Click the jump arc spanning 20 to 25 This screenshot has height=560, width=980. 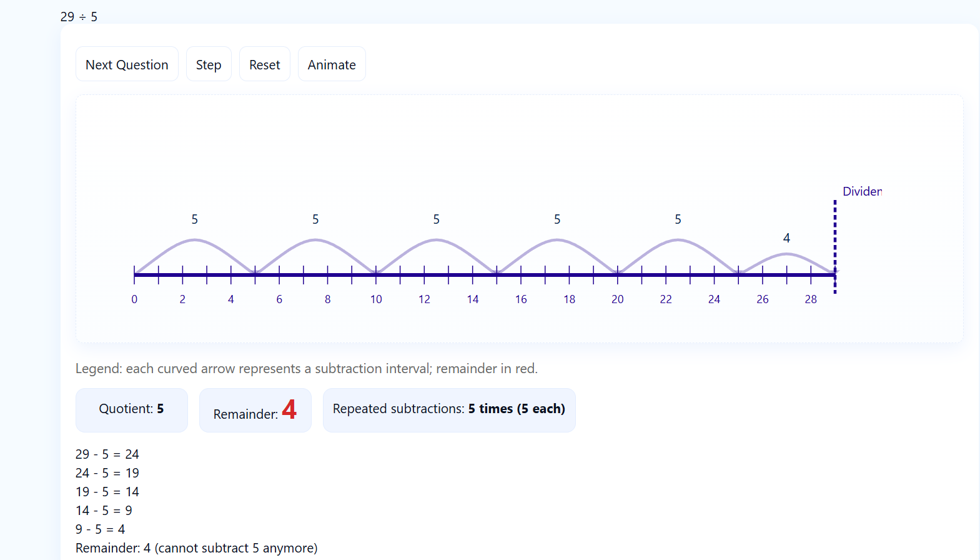pyautogui.click(x=678, y=240)
